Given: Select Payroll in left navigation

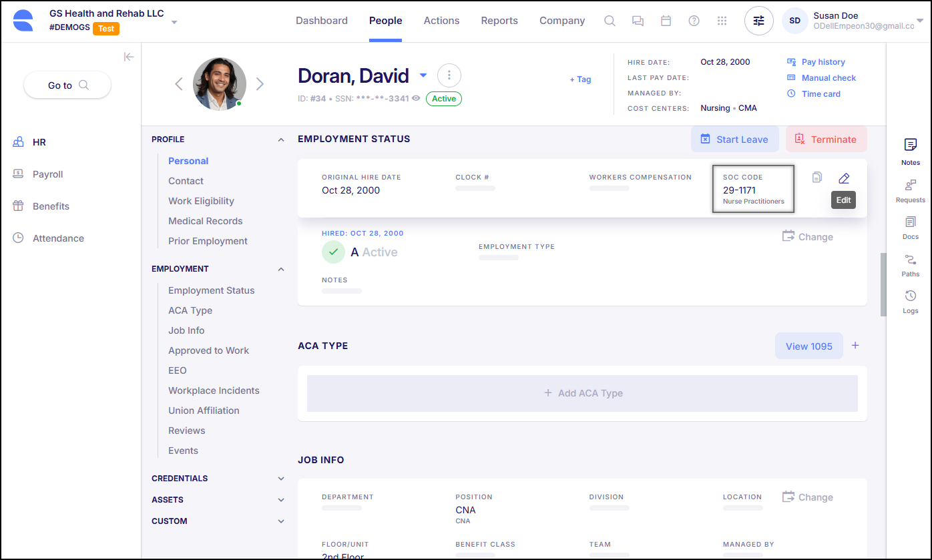Looking at the screenshot, I should (x=47, y=174).
